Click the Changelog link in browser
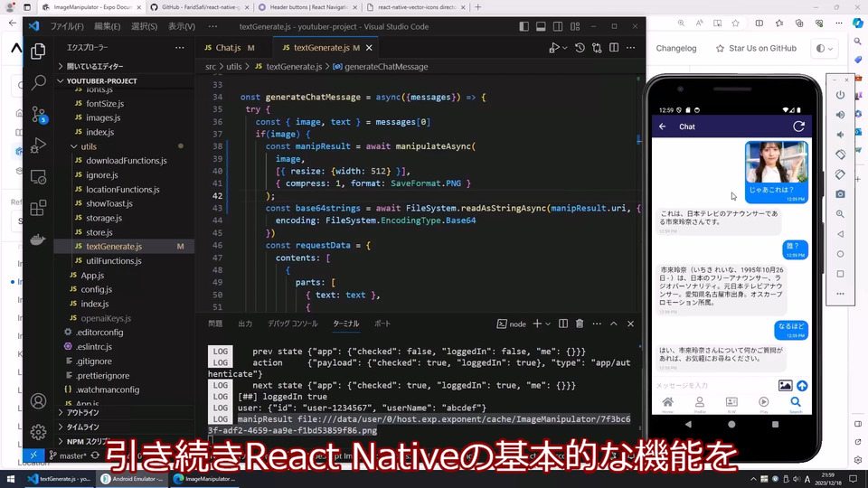The height and width of the screenshot is (488, 868). point(676,48)
